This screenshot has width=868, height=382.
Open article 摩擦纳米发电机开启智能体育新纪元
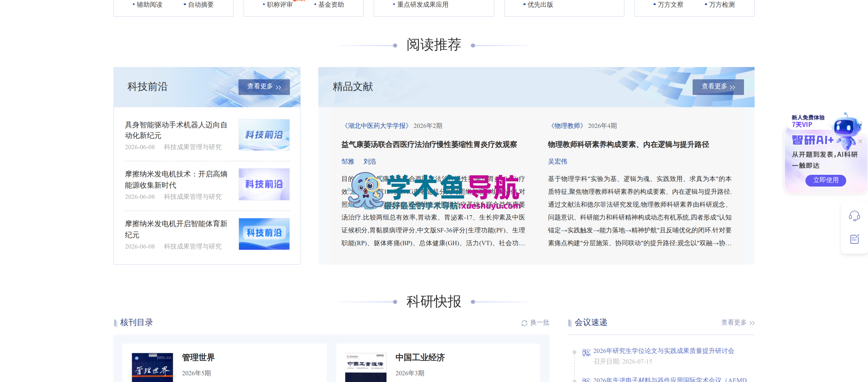pos(176,229)
